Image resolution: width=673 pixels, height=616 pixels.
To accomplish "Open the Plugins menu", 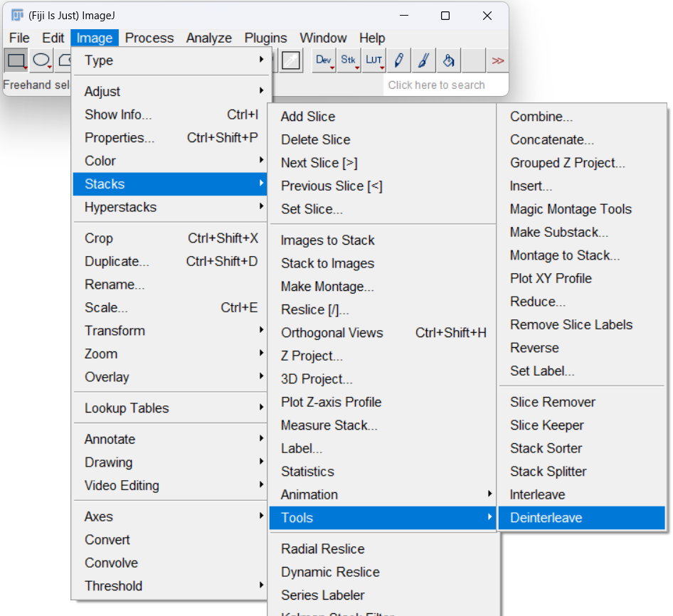I will point(265,38).
